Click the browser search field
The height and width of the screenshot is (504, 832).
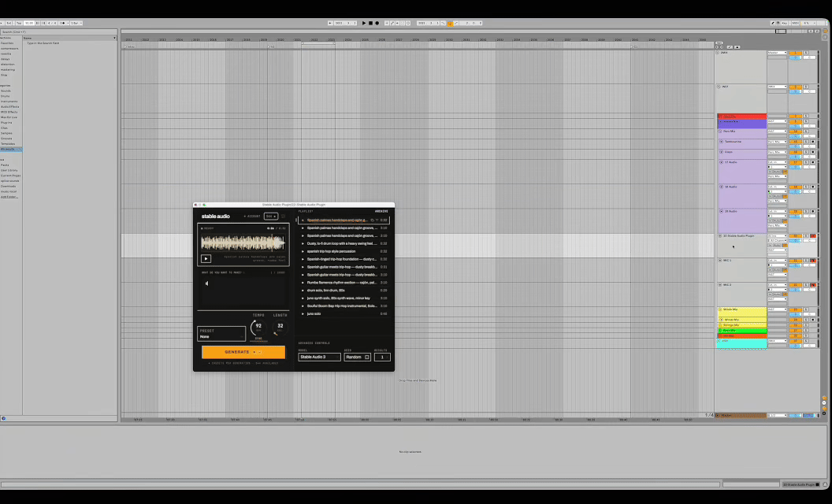(x=58, y=31)
